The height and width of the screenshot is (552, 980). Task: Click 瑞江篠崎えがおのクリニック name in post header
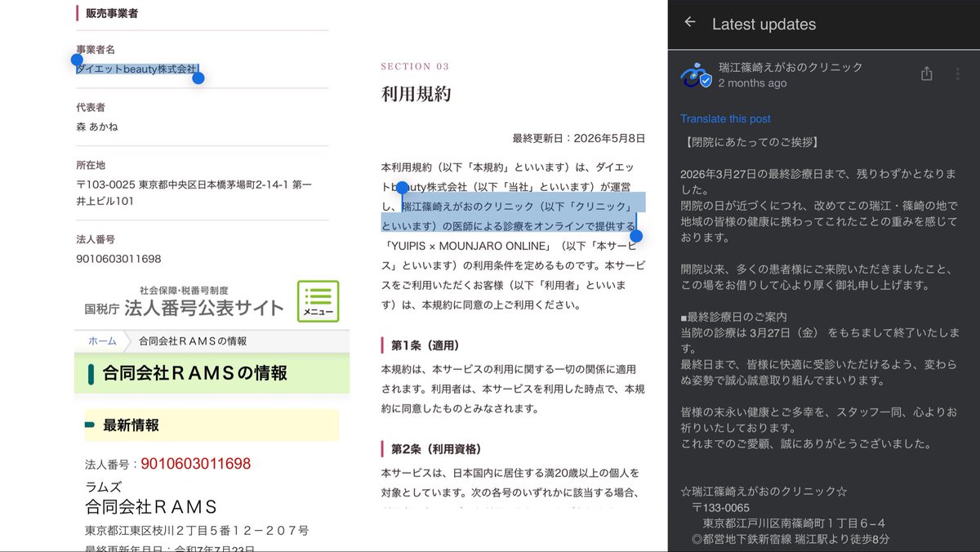pyautogui.click(x=791, y=67)
